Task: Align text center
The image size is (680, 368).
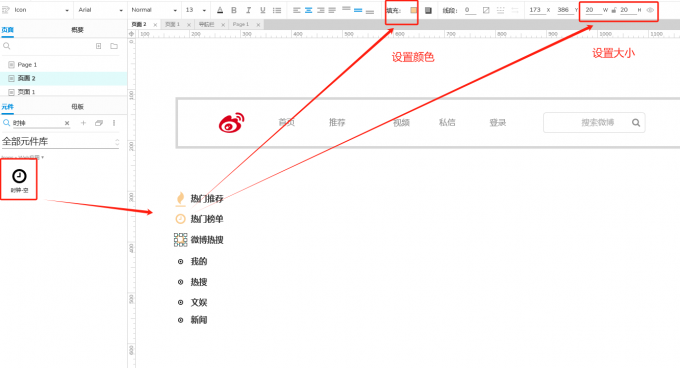Action: (308, 10)
